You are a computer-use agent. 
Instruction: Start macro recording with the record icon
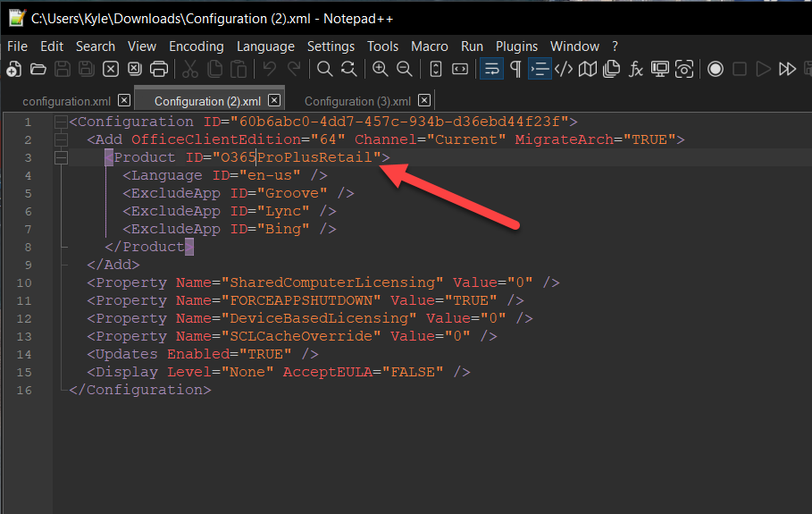point(716,69)
